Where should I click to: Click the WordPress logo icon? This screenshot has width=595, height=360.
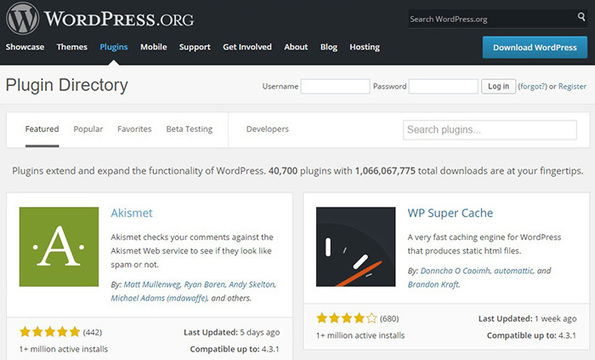[22, 18]
